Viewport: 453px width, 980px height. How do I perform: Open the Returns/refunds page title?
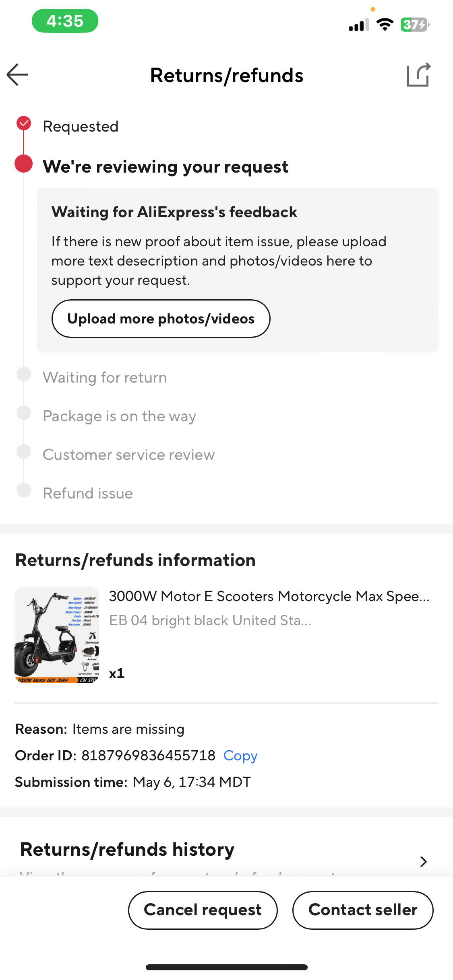pyautogui.click(x=226, y=75)
